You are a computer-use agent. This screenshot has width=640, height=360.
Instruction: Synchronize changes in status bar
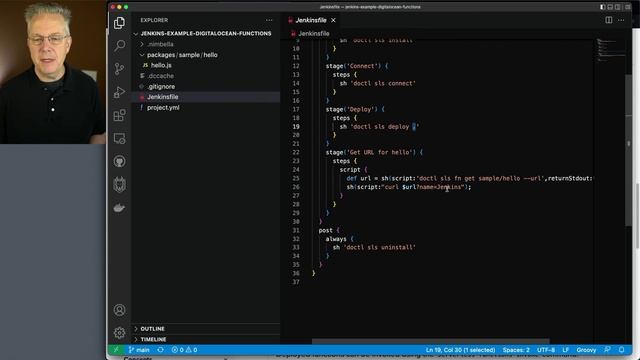pyautogui.click(x=161, y=350)
